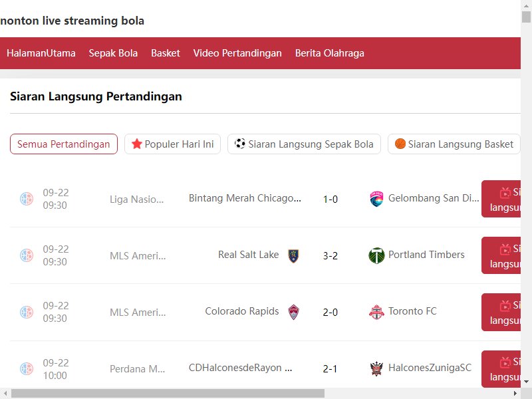Click the Portland Timbers logo

click(376, 255)
